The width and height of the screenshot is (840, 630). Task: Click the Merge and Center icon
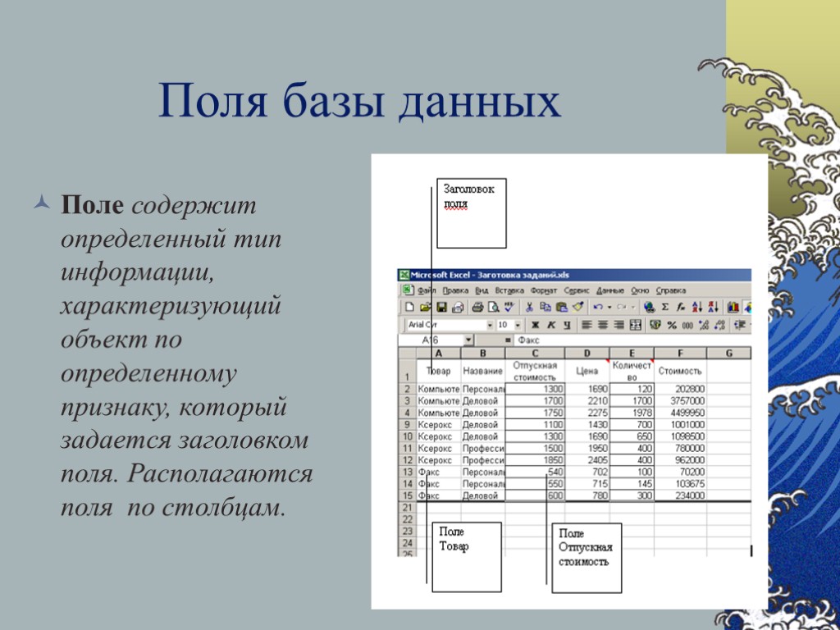point(636,325)
